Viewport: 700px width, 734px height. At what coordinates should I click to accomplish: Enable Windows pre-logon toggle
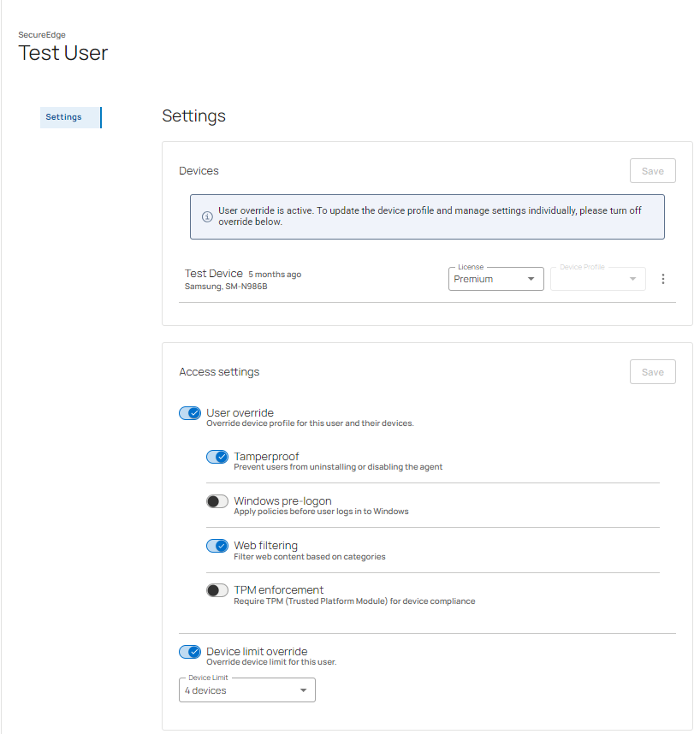pos(217,501)
